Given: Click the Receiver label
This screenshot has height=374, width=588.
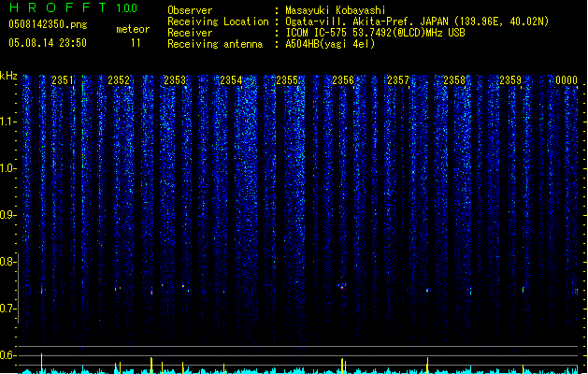Looking at the screenshot, I should (x=190, y=33).
